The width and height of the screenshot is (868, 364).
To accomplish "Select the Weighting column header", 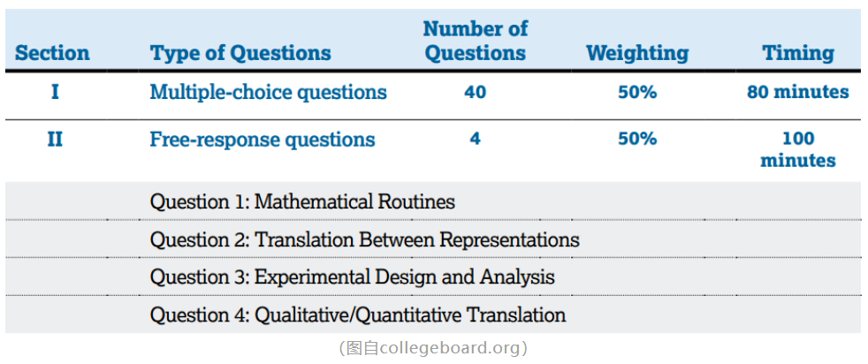I will click(x=636, y=53).
